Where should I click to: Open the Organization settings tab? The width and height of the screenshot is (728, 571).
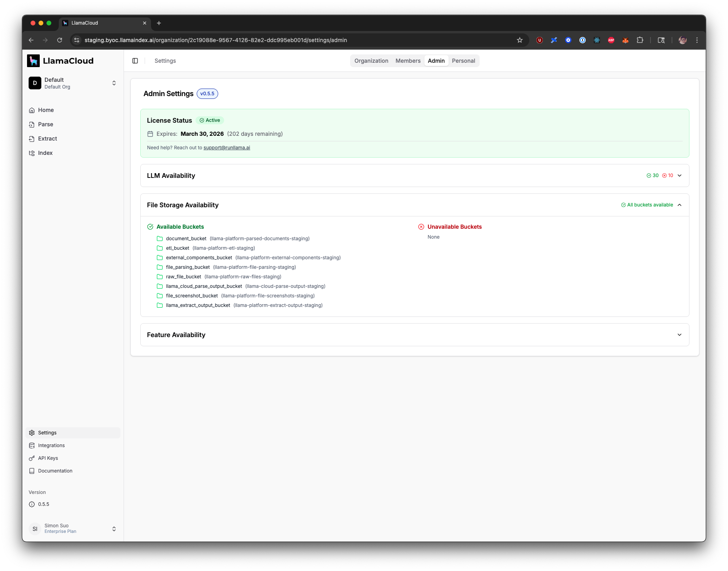(371, 60)
